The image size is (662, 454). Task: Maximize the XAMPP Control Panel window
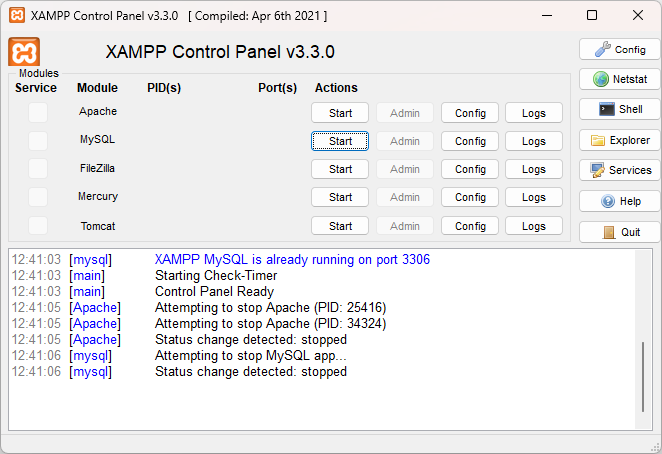pos(592,15)
